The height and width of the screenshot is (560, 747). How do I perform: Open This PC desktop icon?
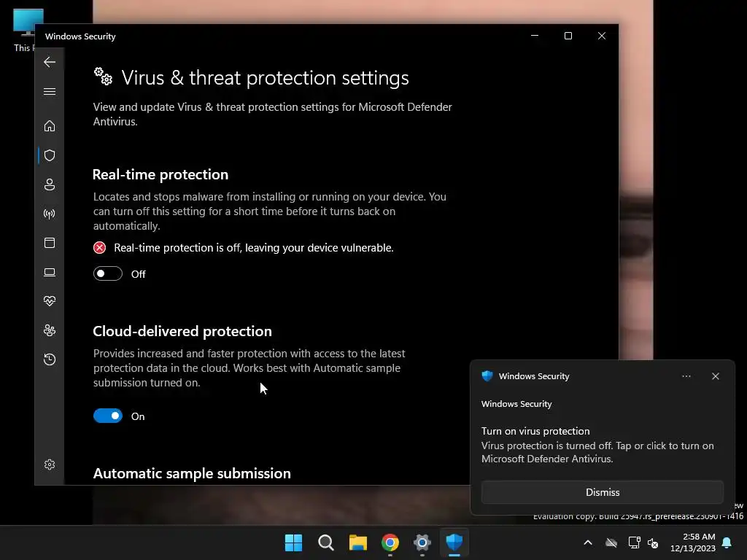pos(24,30)
